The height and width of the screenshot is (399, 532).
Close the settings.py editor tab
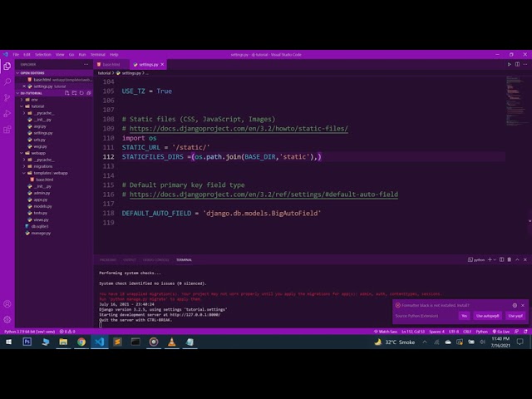pyautogui.click(x=162, y=65)
